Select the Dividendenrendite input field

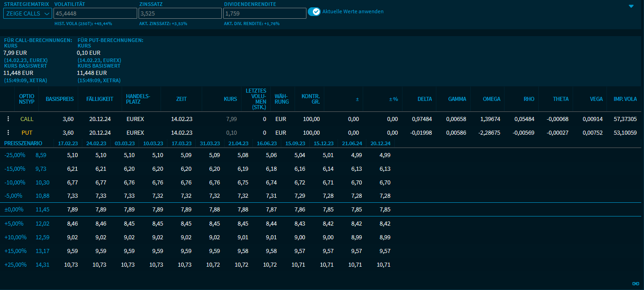[x=264, y=14]
